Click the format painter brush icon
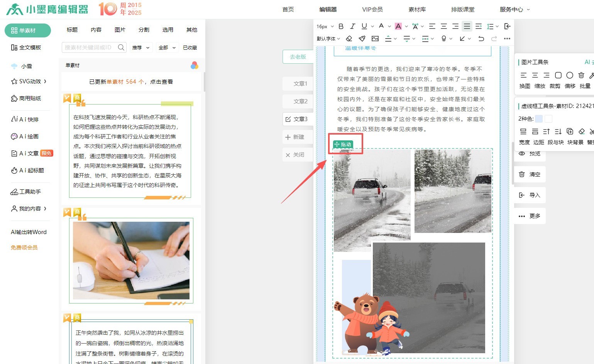Image resolution: width=594 pixels, height=364 pixels. (x=362, y=39)
